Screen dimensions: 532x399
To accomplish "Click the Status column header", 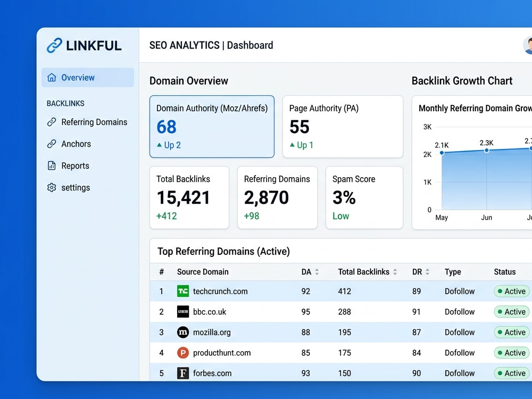I will (504, 272).
